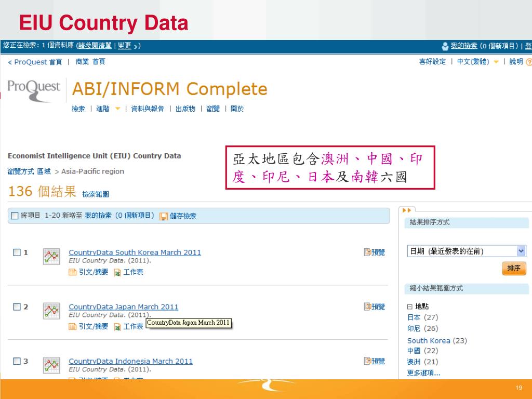Open the 出版物 publications menu
Image resolution: width=532 pixels, height=399 pixels.
pyautogui.click(x=185, y=109)
